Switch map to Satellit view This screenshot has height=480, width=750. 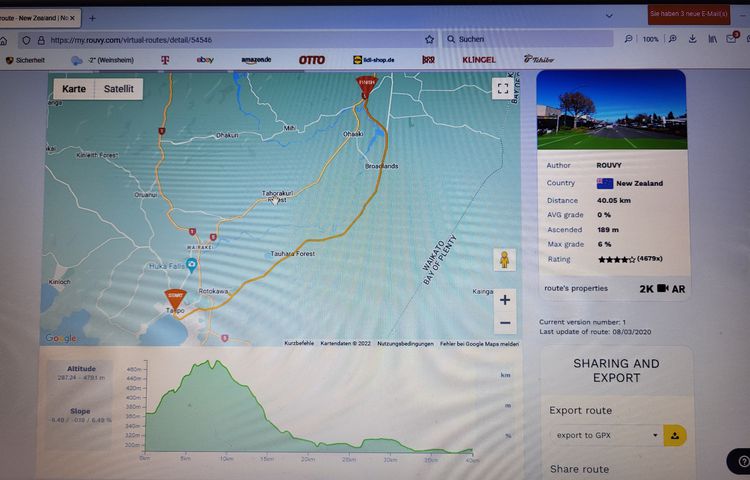[120, 89]
